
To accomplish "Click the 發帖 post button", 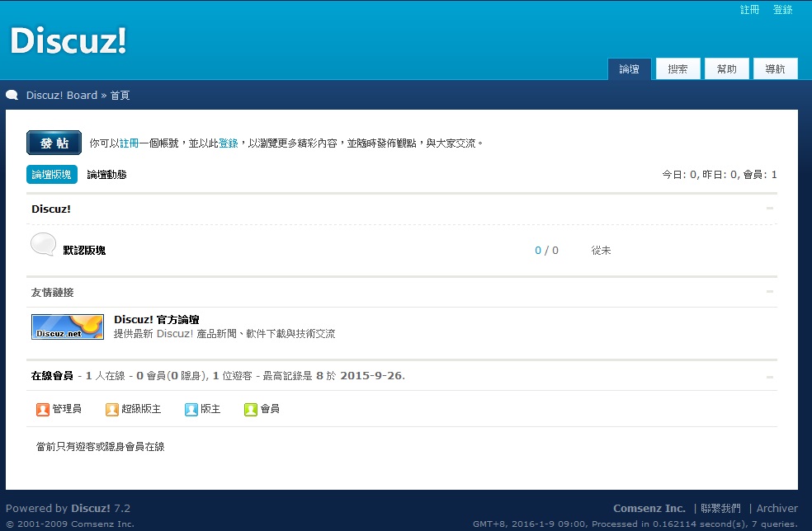I will pyautogui.click(x=54, y=143).
